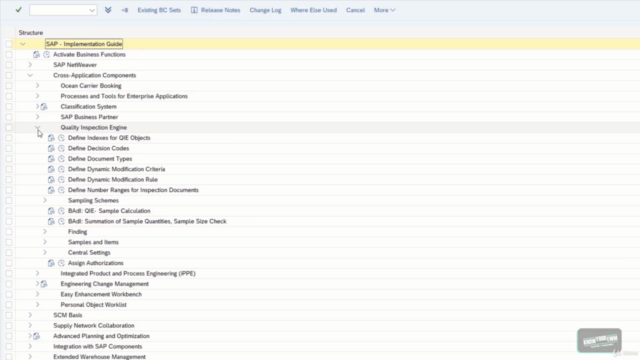The height and width of the screenshot is (360, 640).
Task: Collapse the Quality Inspection Engine node
Action: pyautogui.click(x=38, y=127)
